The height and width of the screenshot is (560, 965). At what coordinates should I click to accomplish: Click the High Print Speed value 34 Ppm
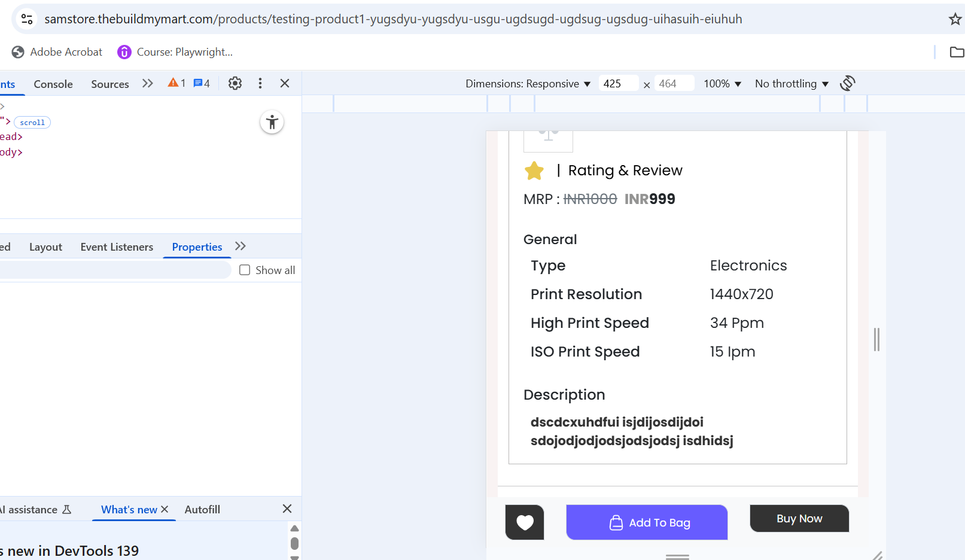[x=737, y=323]
